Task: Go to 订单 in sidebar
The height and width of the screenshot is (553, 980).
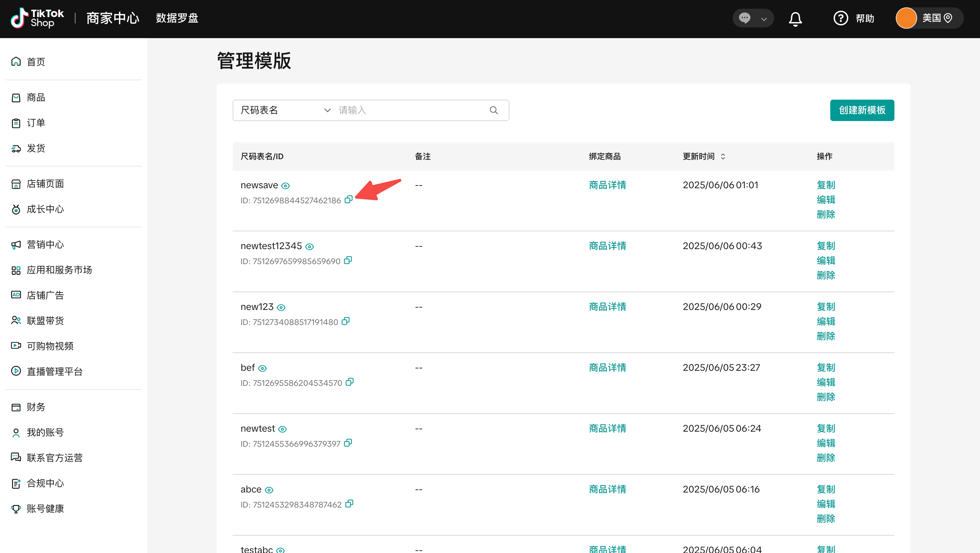Action: click(36, 123)
